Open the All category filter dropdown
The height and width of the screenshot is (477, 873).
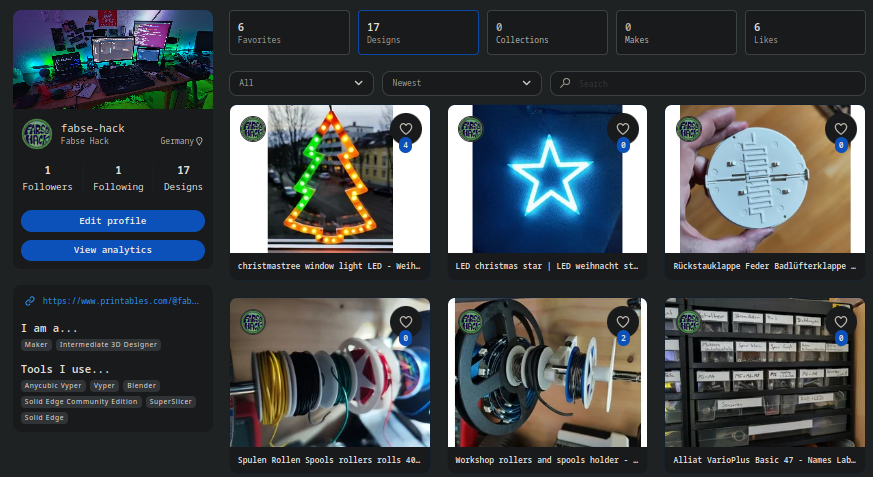(301, 83)
